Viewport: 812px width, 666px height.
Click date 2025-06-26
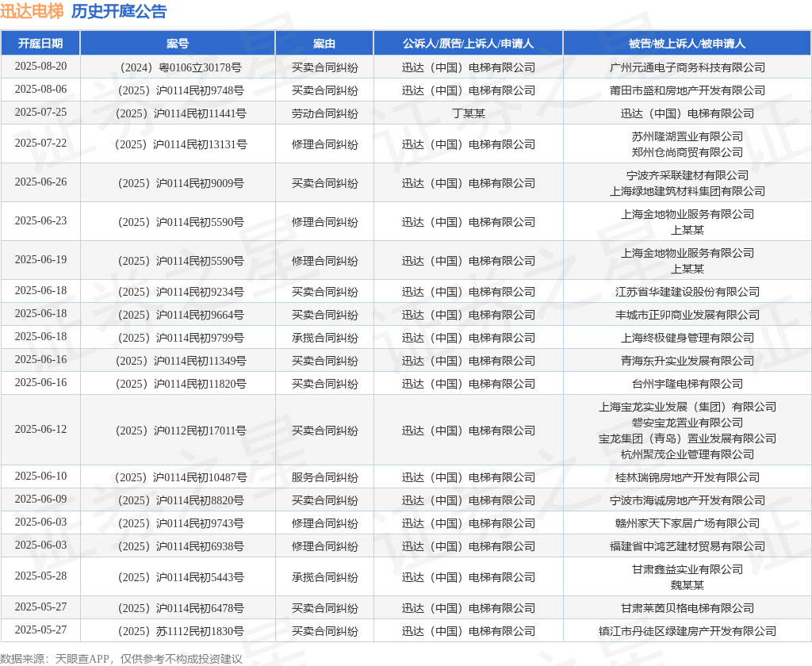pyautogui.click(x=40, y=182)
